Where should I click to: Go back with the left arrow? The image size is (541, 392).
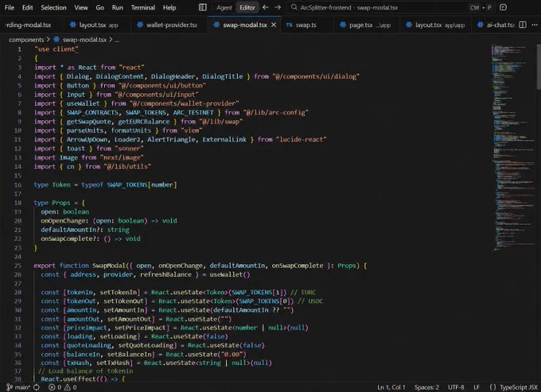[x=265, y=7]
